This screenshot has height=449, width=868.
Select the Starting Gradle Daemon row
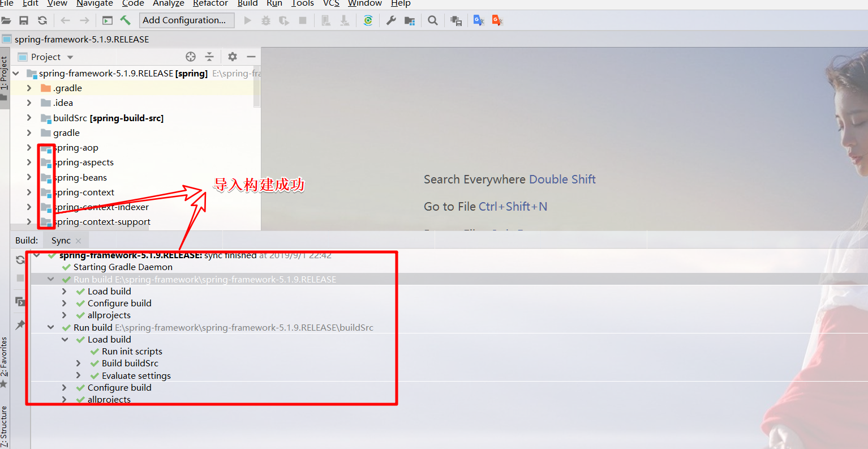coord(123,267)
